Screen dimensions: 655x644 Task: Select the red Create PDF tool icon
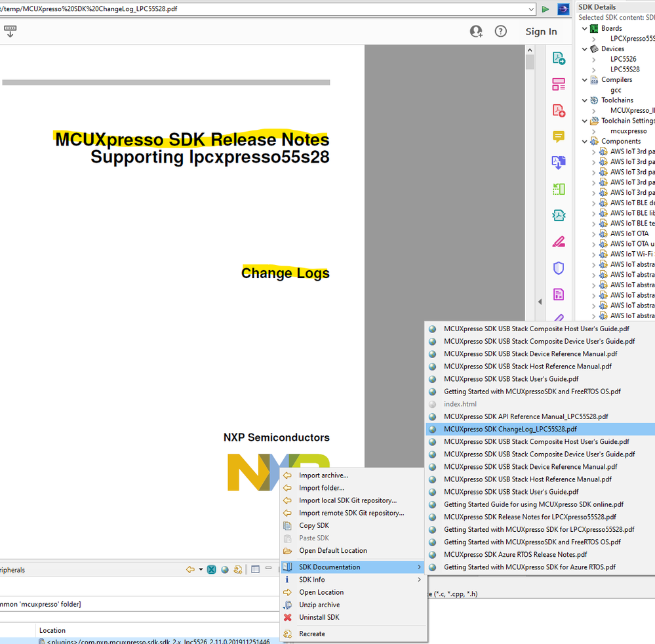[559, 111]
